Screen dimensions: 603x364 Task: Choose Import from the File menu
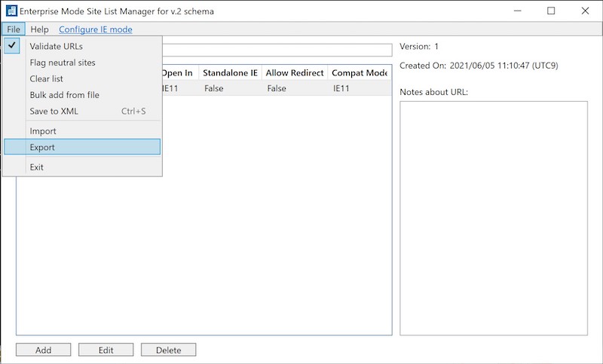pos(82,131)
